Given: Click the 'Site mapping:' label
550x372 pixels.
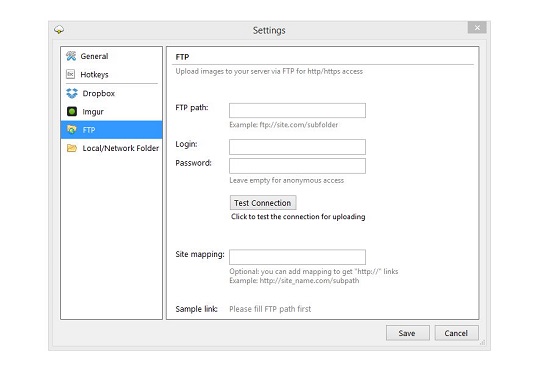Looking at the screenshot, I should [x=200, y=254].
